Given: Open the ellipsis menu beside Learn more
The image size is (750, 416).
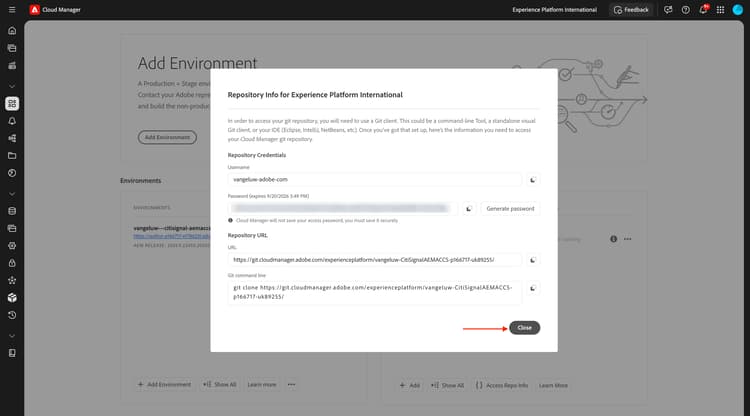Looking at the screenshot, I should click(x=291, y=384).
